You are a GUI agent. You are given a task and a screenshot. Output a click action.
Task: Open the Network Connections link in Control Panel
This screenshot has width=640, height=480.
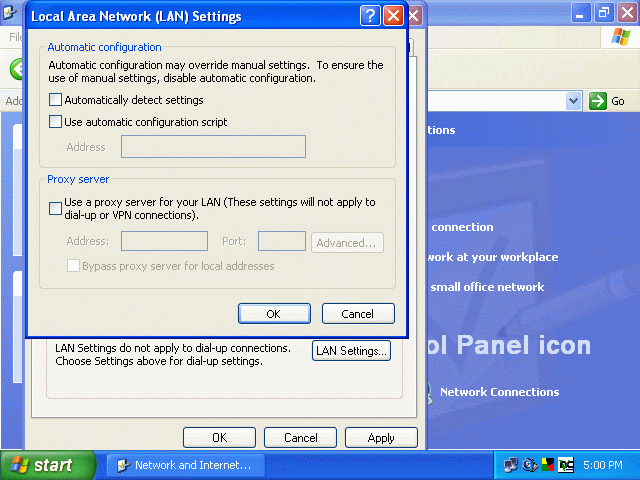coord(499,392)
